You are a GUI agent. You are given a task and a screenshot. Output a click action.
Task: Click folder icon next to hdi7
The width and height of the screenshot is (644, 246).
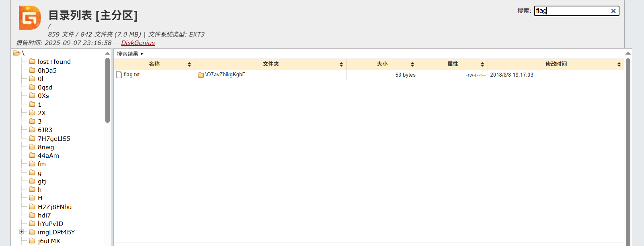32,215
